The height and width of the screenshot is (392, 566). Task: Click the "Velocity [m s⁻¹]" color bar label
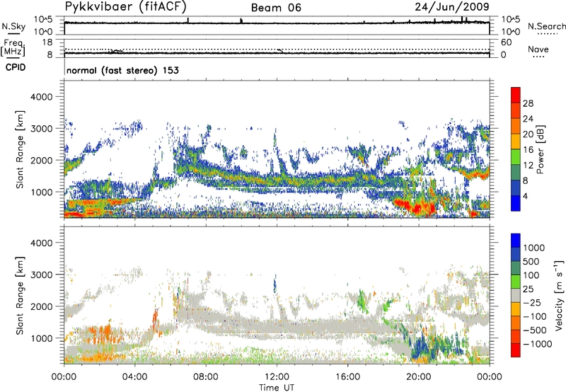[x=559, y=295]
